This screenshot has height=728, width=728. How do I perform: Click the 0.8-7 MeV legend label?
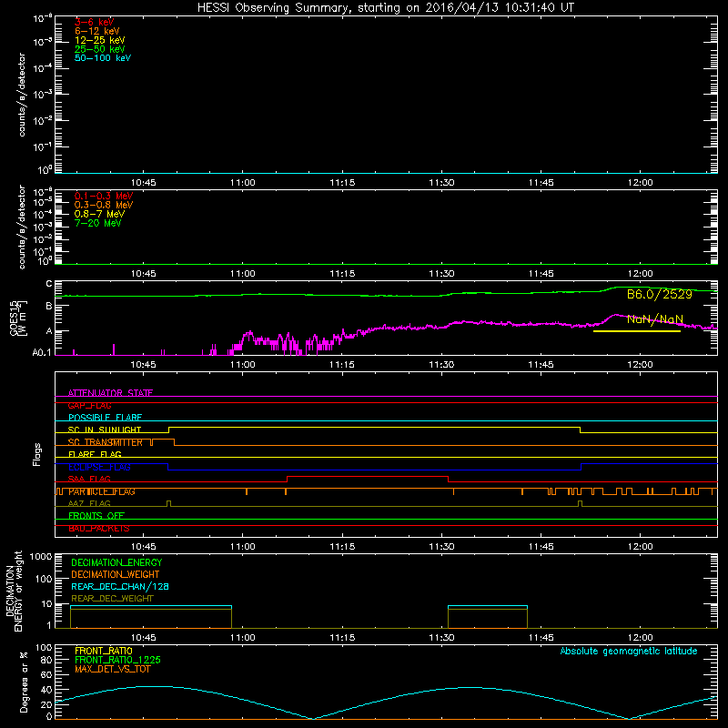[99, 214]
